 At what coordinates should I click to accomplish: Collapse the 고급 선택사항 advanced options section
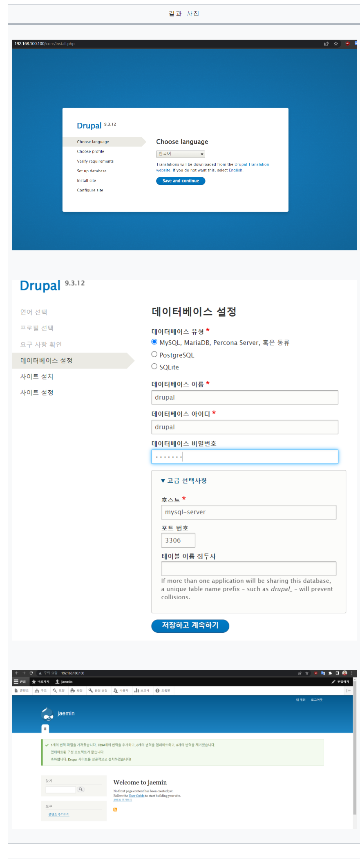(x=184, y=481)
